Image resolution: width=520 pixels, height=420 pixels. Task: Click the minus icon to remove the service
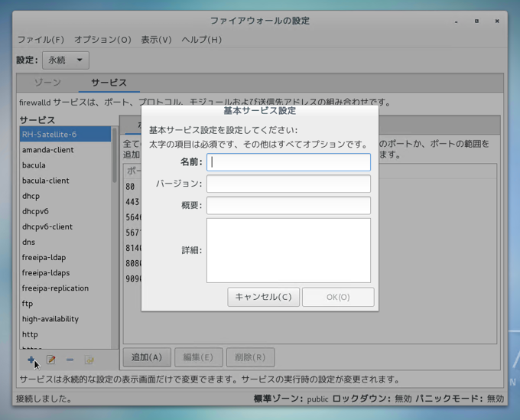(70, 360)
